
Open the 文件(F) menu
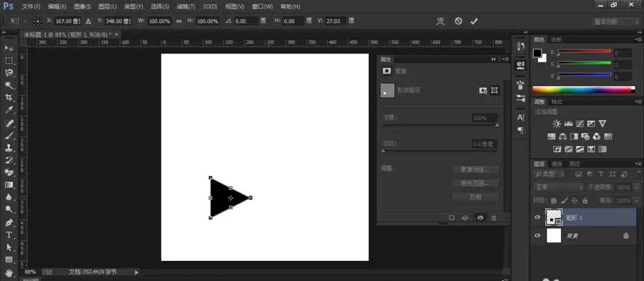click(31, 6)
